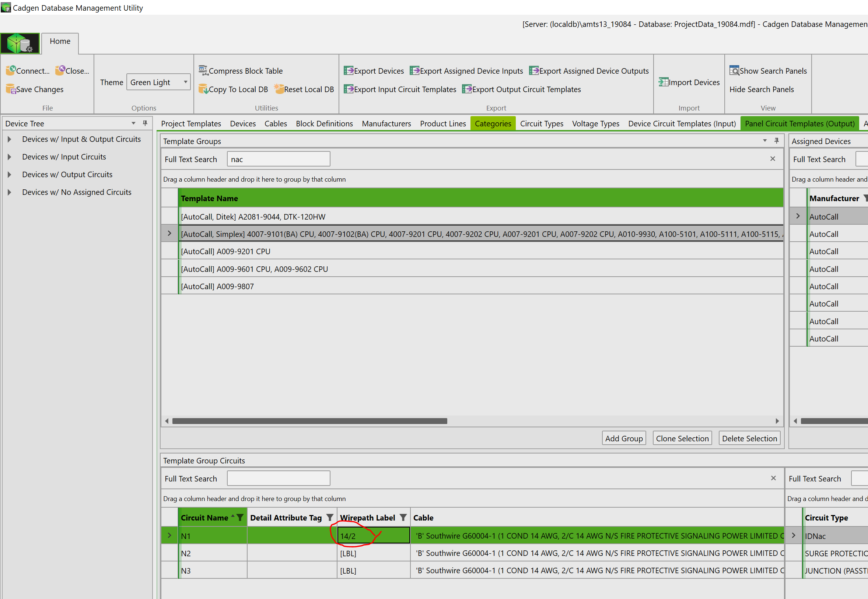Image resolution: width=868 pixels, height=599 pixels.
Task: Select the [AutoCall] A009-9201 CPU row
Action: (472, 251)
